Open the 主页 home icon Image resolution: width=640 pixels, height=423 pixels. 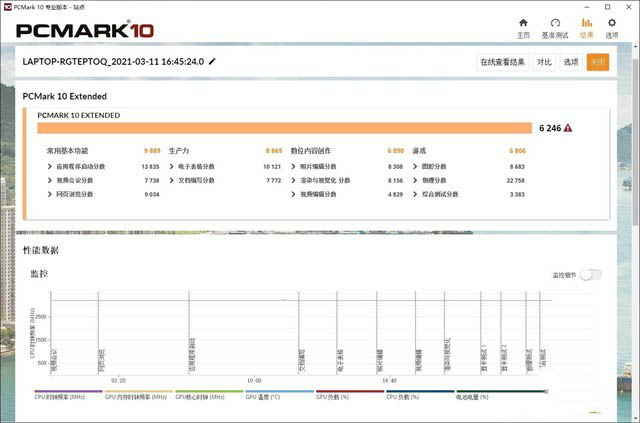[x=523, y=23]
